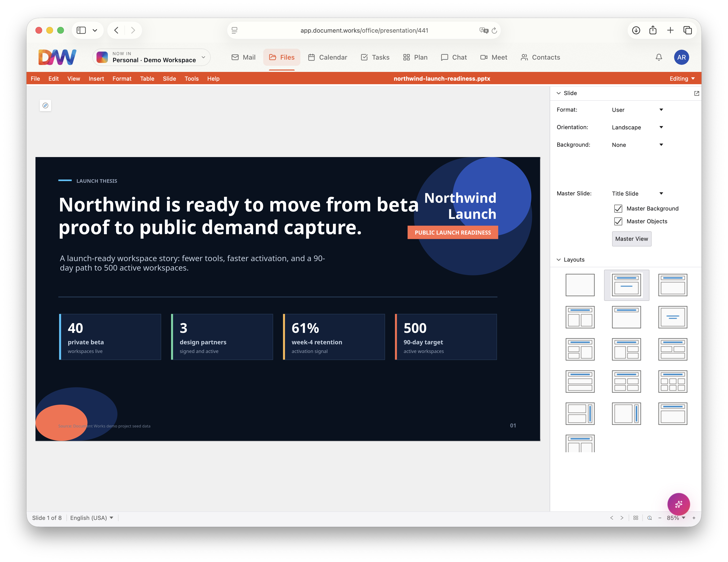Open the Orientation dropdown set to Landscape
This screenshot has height=562, width=728.
(637, 127)
